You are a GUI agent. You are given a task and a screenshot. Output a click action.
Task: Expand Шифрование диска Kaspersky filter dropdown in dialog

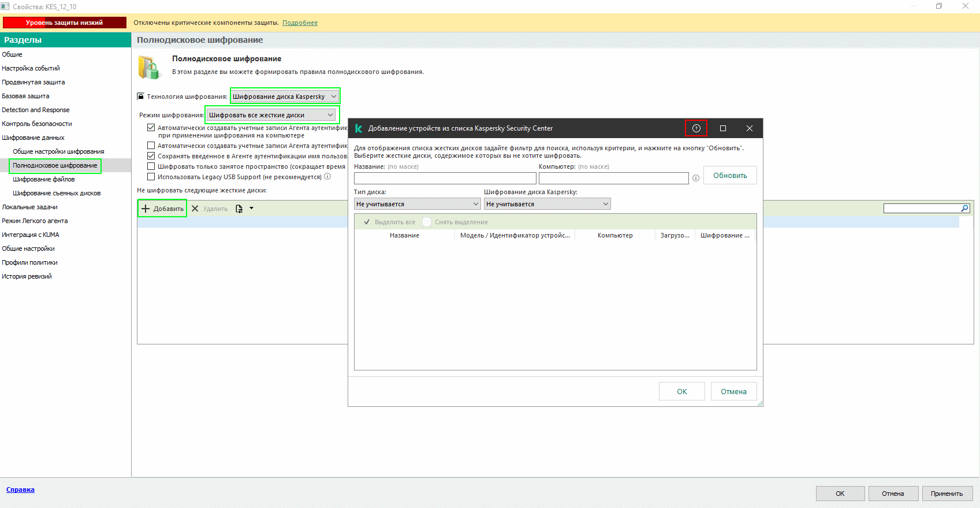tap(547, 204)
